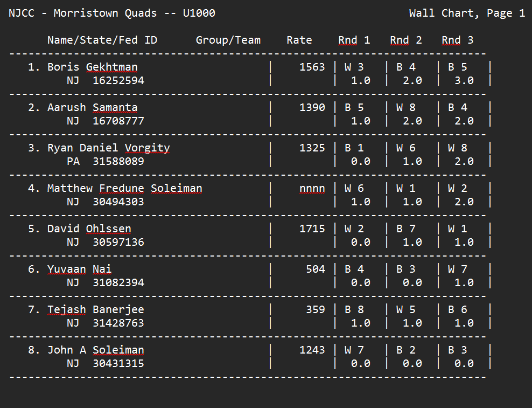Select Fed ID '16252594'
The height and width of the screenshot is (408, 532).
[118, 80]
